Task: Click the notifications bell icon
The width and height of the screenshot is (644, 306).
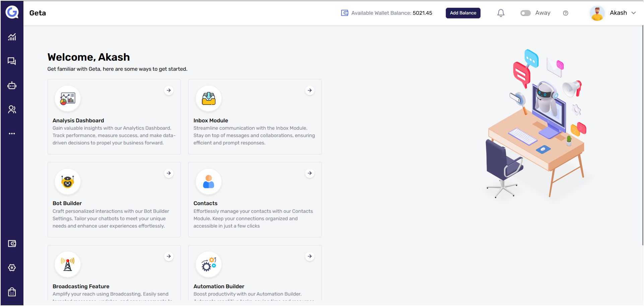Action: pyautogui.click(x=501, y=13)
